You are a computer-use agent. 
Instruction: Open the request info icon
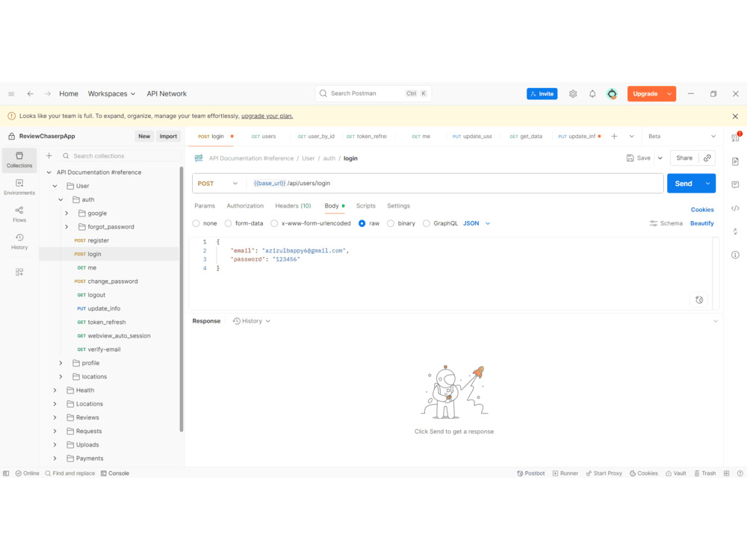click(735, 255)
